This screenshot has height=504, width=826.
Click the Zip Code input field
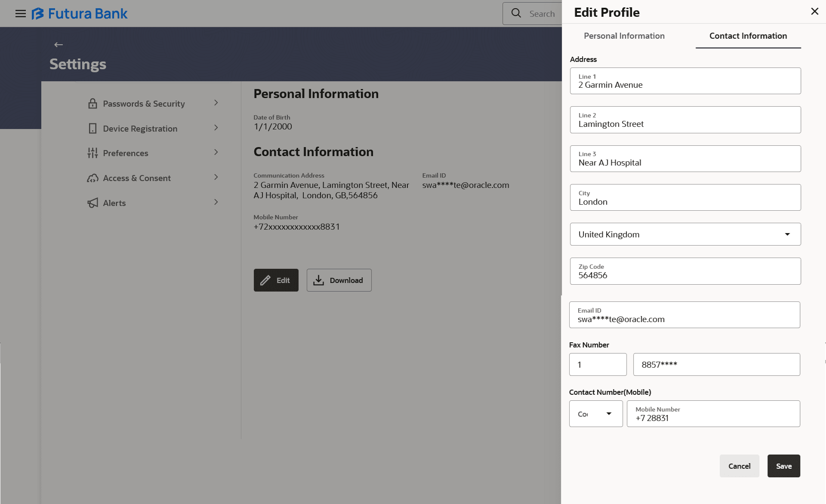coord(685,271)
